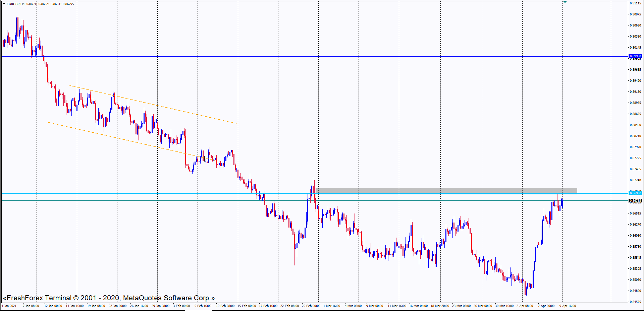
Task: Click the black 0.86795 current price tag
Action: (x=635, y=201)
